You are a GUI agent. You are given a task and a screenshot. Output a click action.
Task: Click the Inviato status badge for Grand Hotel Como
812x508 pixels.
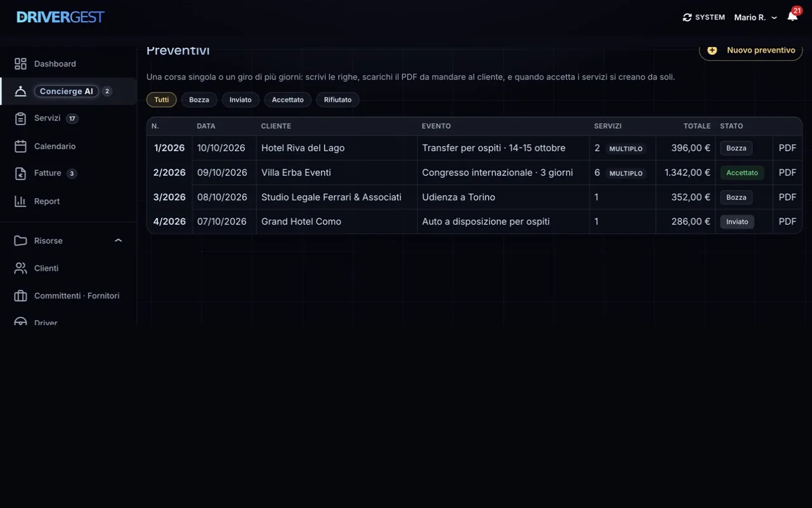[737, 222]
